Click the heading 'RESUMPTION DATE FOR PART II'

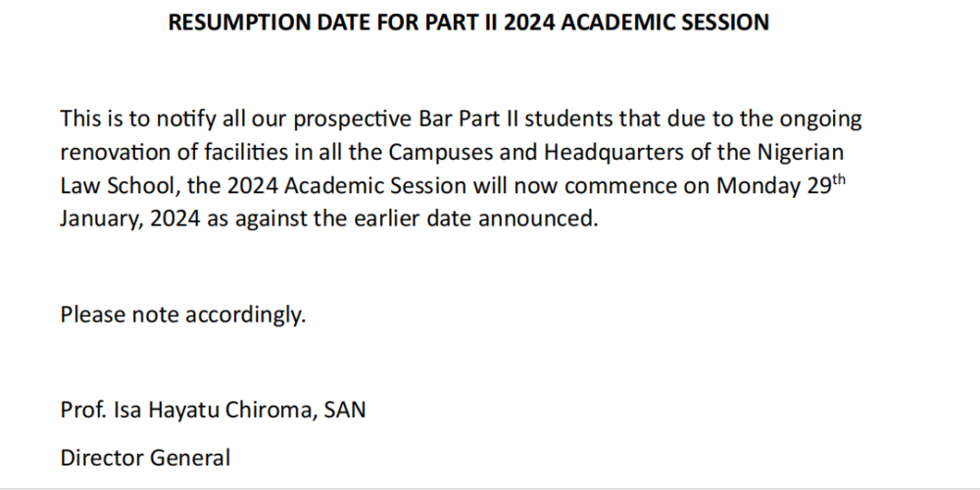tap(332, 23)
